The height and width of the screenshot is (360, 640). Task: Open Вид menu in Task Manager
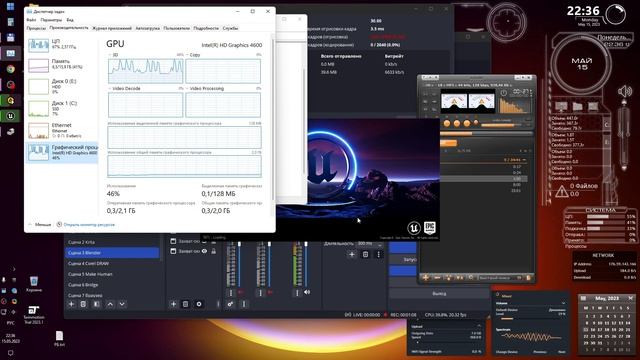(x=70, y=20)
